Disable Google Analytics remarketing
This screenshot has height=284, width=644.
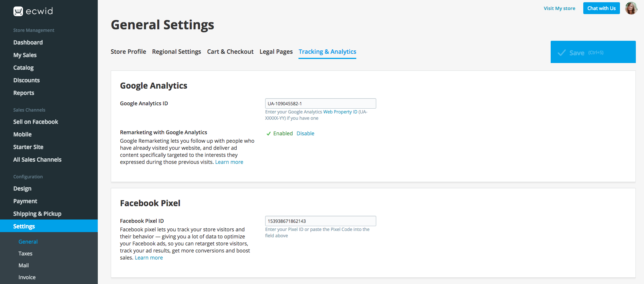(306, 133)
